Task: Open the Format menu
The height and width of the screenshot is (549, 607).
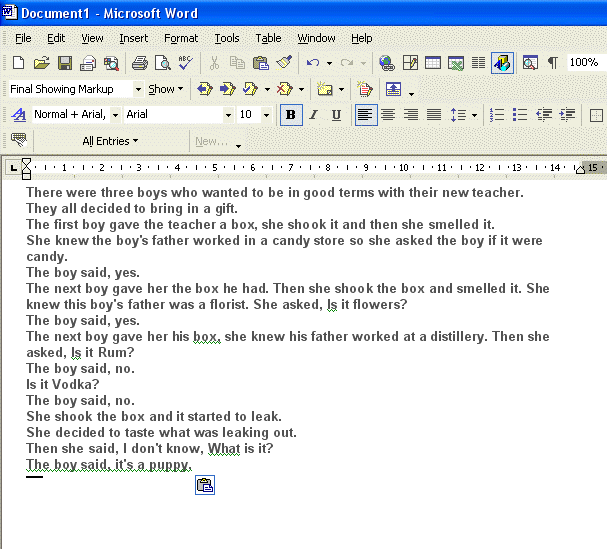Action: tap(181, 38)
